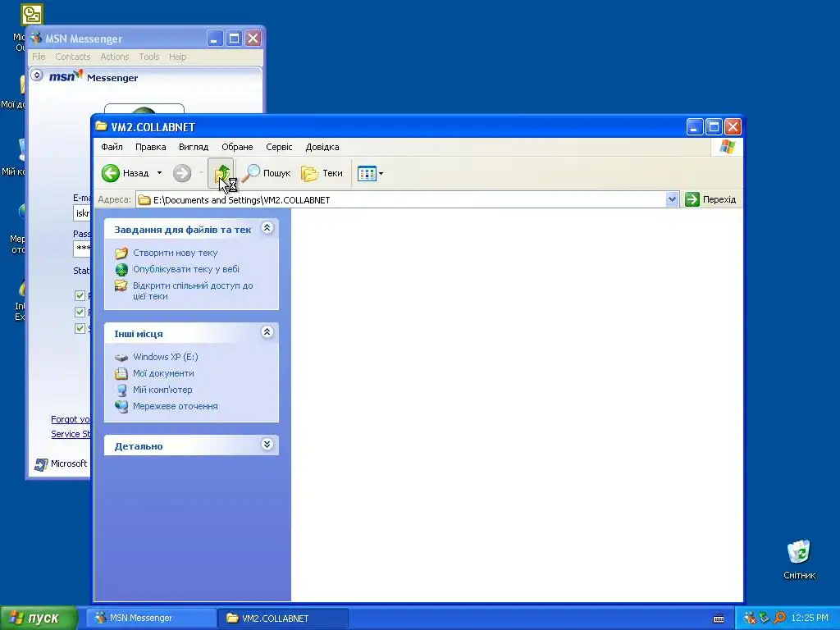Click the 12:25 PM system clock
Image resolution: width=840 pixels, height=630 pixels.
pos(810,619)
